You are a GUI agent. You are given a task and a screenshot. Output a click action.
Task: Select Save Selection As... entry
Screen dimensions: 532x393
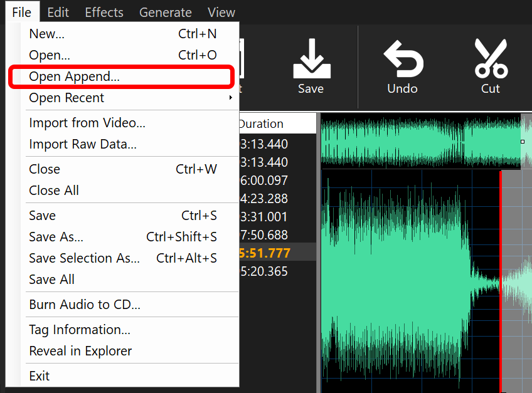124,258
